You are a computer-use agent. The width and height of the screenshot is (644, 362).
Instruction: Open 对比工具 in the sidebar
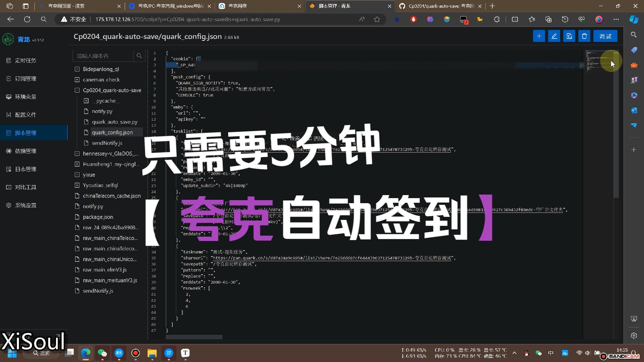(x=25, y=187)
